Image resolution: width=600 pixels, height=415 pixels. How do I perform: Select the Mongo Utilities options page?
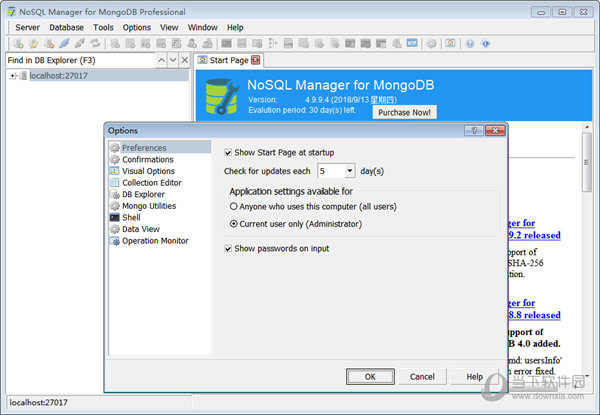click(149, 206)
